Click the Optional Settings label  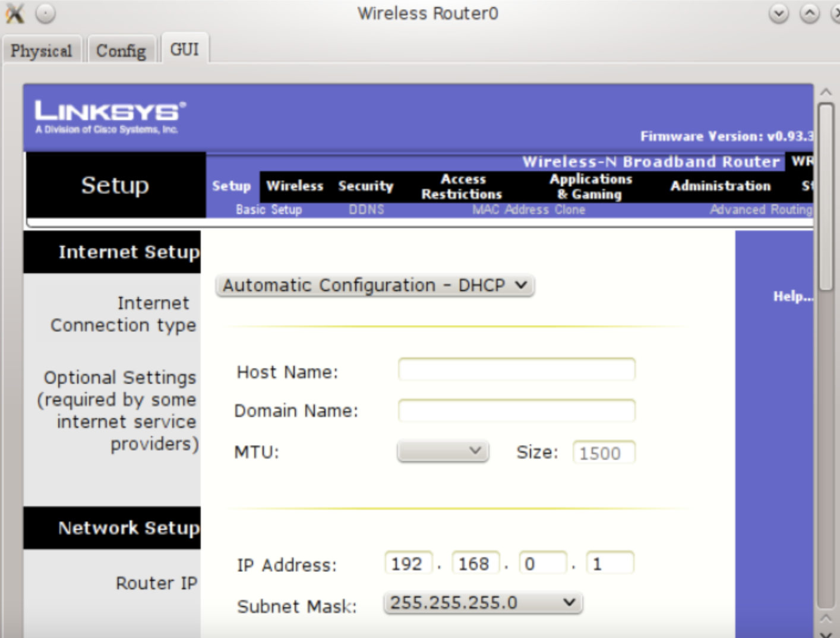[x=118, y=410]
